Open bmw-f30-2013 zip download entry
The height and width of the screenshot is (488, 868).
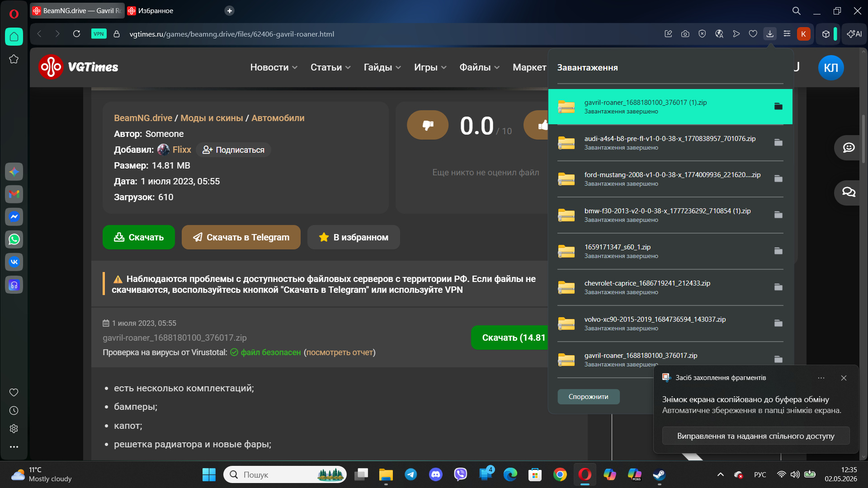(x=670, y=215)
